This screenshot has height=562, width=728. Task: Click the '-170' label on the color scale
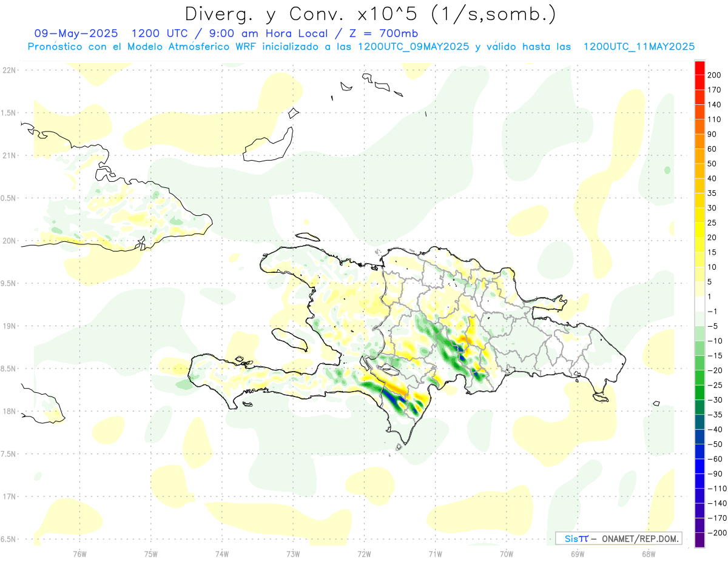click(718, 518)
